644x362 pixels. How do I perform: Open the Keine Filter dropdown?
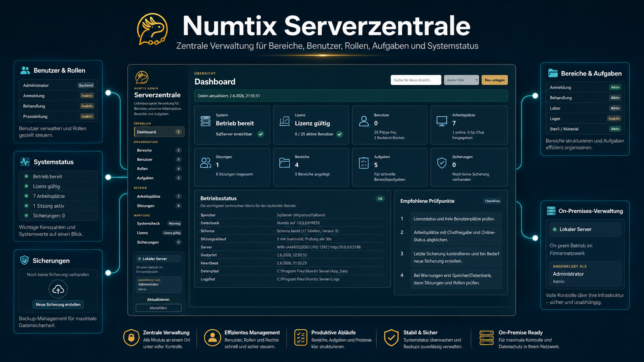pyautogui.click(x=461, y=80)
